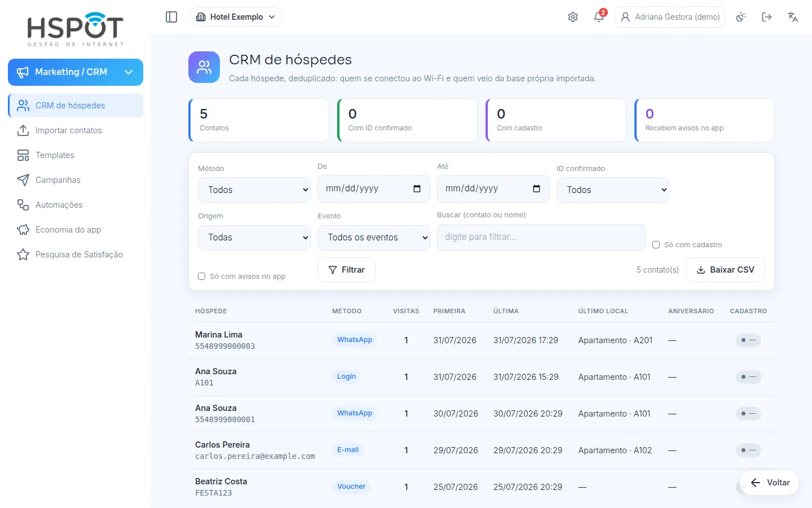Open the Hotel Exemplo selector
This screenshot has width=812, height=508.
point(236,17)
